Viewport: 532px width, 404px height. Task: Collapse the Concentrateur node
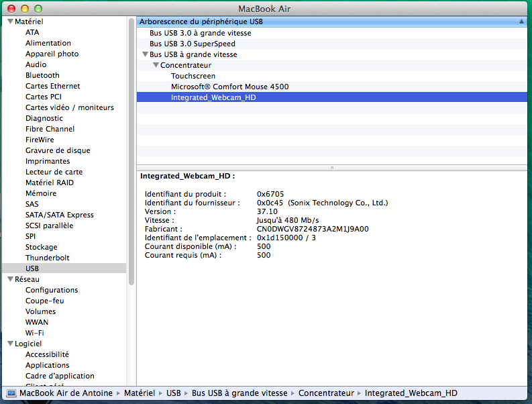pyautogui.click(x=156, y=65)
